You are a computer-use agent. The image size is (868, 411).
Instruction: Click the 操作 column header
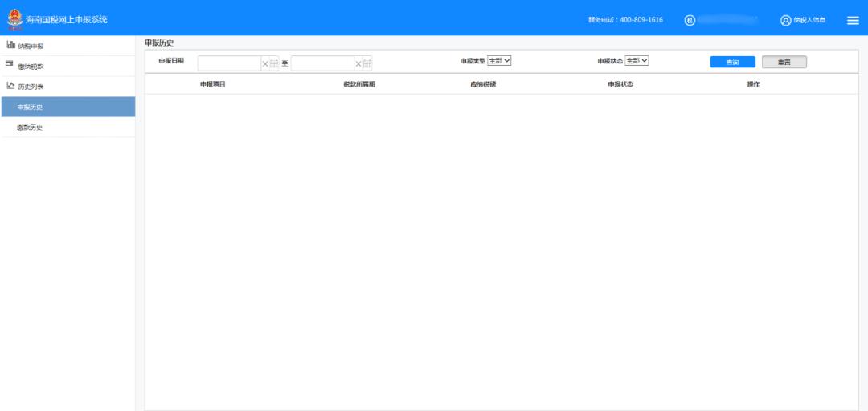(x=753, y=84)
